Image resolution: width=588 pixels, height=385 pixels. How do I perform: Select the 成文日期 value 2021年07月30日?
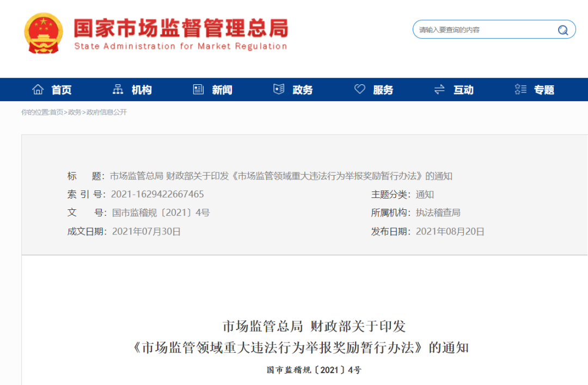pyautogui.click(x=146, y=232)
